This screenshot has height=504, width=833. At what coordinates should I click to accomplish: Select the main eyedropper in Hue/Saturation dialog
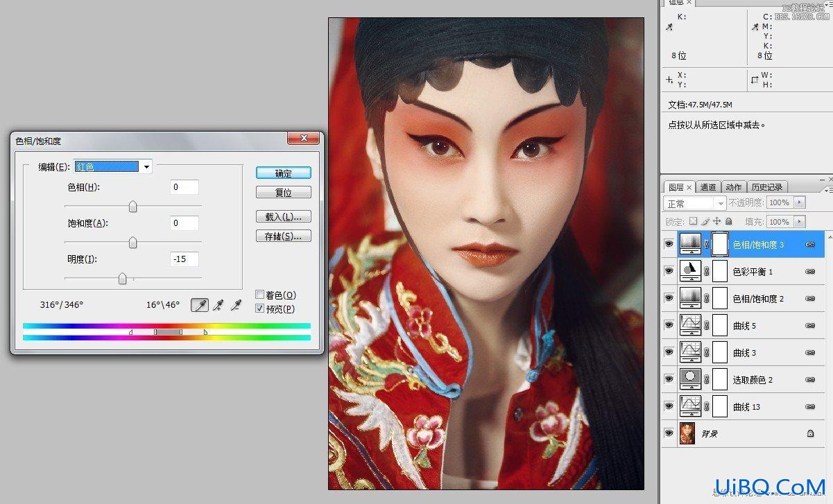(200, 305)
